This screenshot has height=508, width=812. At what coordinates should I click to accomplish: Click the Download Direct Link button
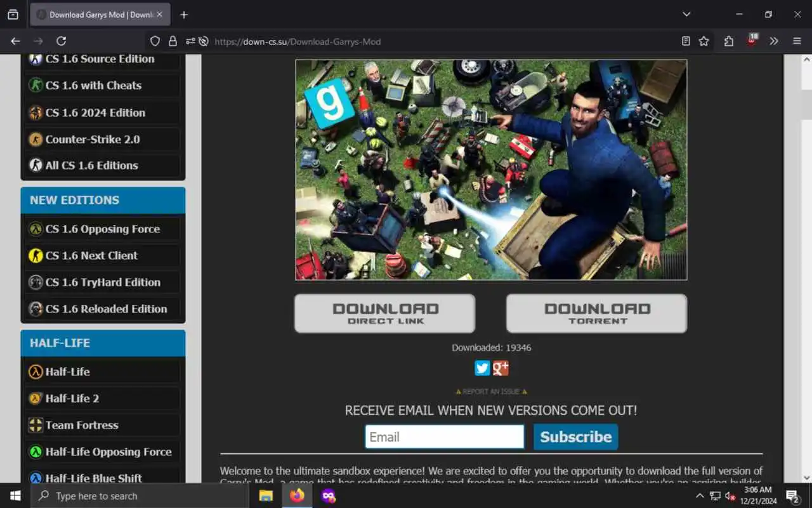tap(385, 313)
